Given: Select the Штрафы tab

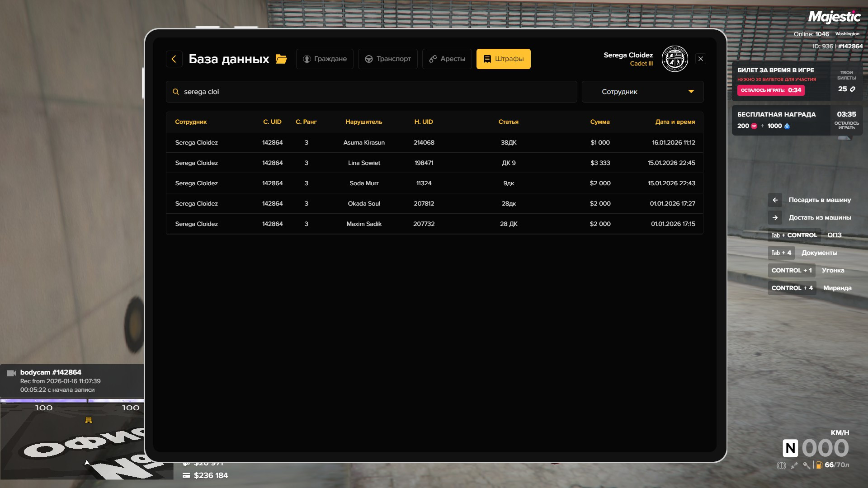Looking at the screenshot, I should tap(503, 59).
